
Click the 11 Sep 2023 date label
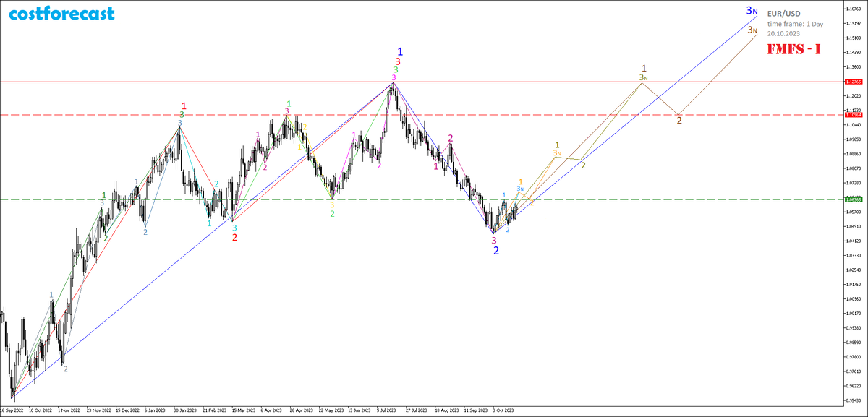[476, 410]
